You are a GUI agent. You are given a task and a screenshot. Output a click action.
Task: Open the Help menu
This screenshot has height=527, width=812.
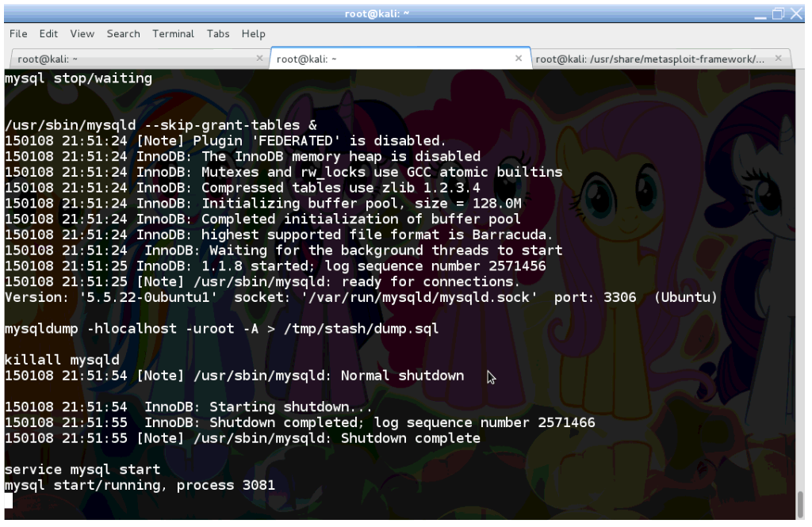(x=253, y=33)
